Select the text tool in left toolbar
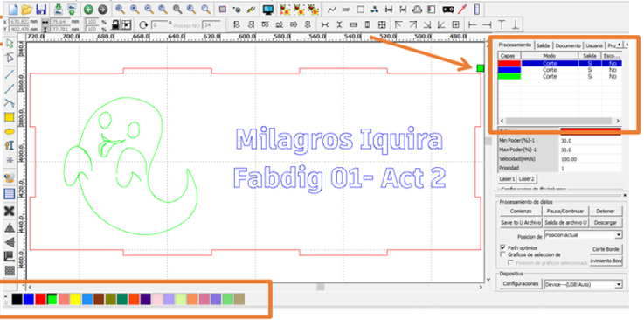The width and height of the screenshot is (644, 320). coord(10,145)
